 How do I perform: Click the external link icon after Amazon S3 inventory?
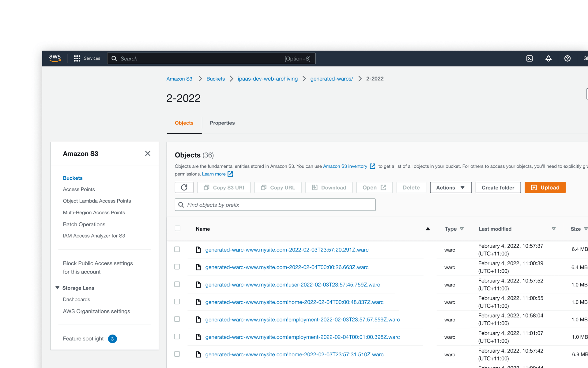372,166
